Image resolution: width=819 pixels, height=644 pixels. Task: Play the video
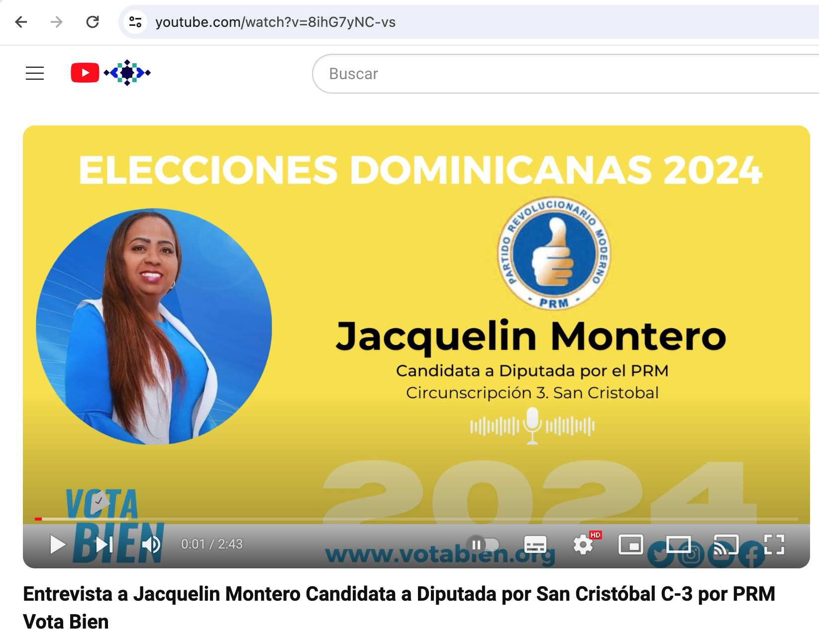coord(58,544)
